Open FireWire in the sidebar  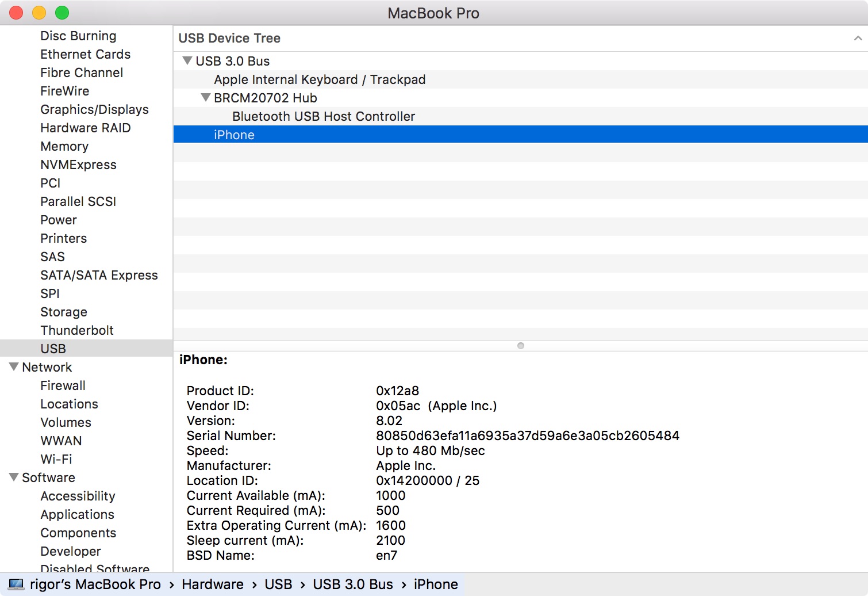(x=65, y=91)
